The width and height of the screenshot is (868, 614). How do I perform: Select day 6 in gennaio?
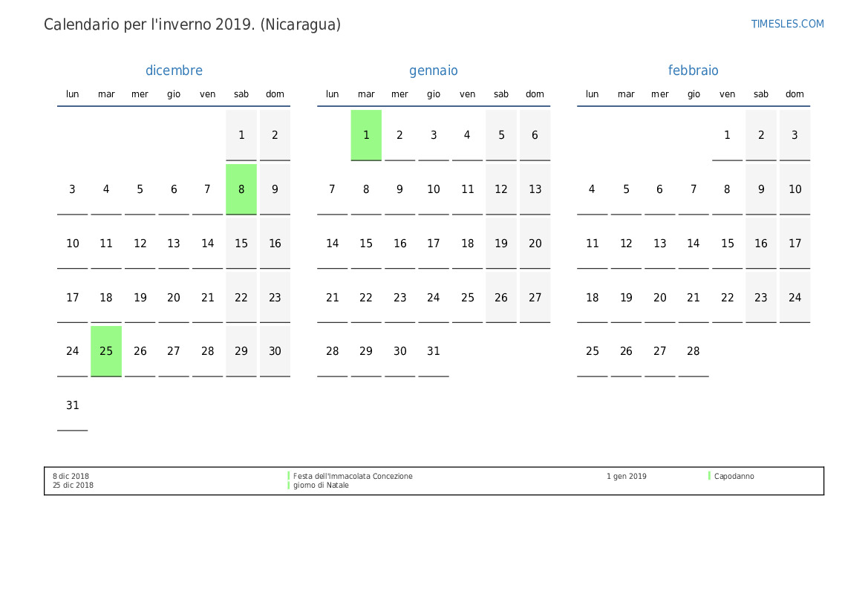coord(535,135)
